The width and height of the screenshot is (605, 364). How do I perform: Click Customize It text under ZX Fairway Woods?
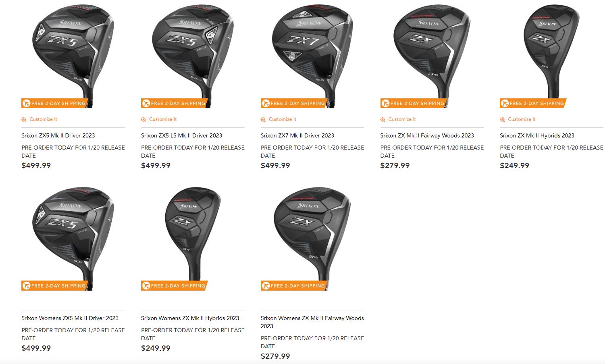(x=402, y=119)
